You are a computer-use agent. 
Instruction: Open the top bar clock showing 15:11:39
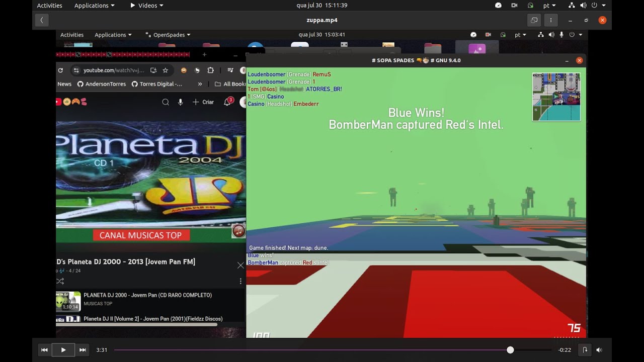tap(322, 6)
